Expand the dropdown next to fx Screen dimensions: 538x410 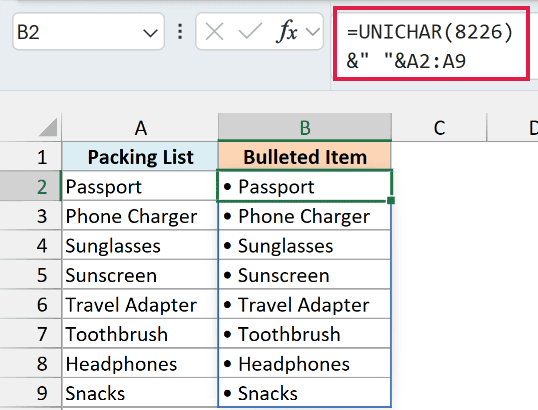click(x=313, y=32)
